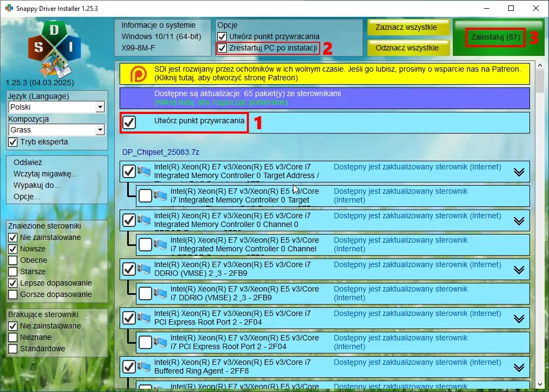Click device icon of PCI Express Root Port 2

pyautogui.click(x=144, y=318)
